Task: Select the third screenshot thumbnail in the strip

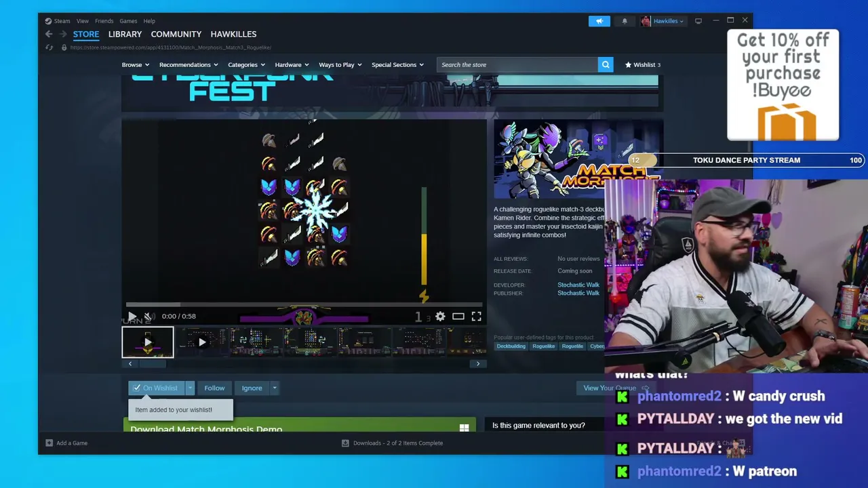Action: point(256,342)
